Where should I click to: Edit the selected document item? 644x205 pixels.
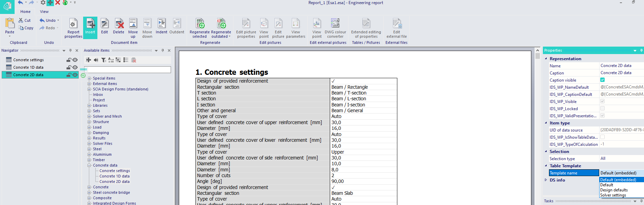[x=105, y=27]
